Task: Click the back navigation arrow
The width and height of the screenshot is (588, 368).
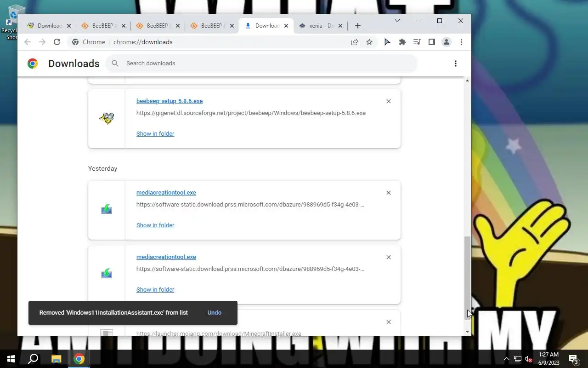Action: 28,42
